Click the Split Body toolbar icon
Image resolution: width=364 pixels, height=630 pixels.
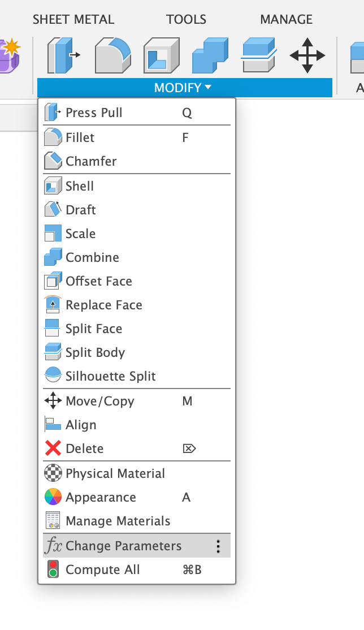258,55
